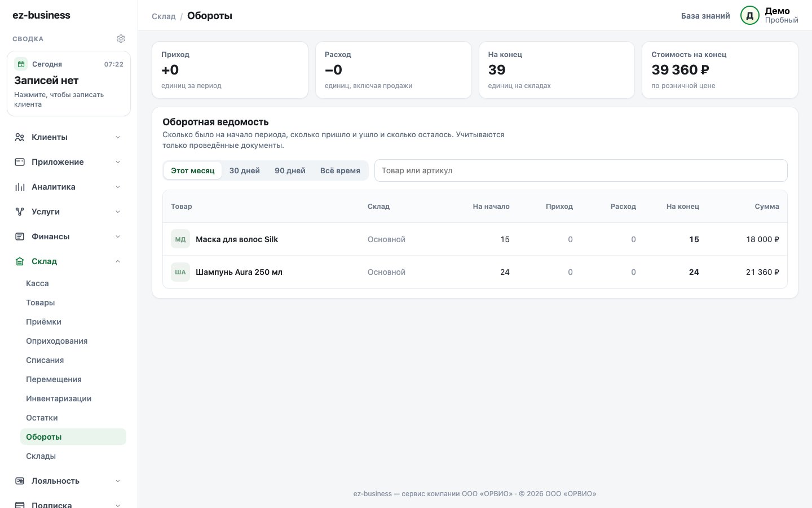The width and height of the screenshot is (812, 508).
Task: Select the Этот месяц period
Action: [x=193, y=170]
